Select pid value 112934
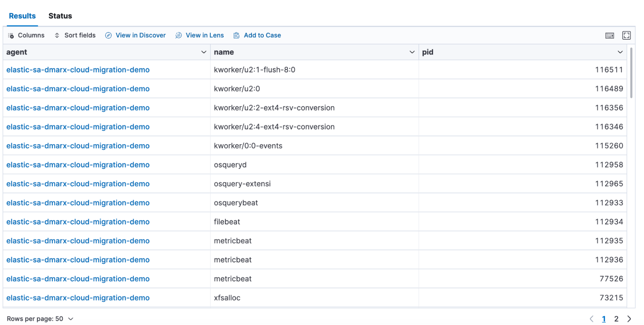Image resolution: width=644 pixels, height=325 pixels. (x=609, y=222)
